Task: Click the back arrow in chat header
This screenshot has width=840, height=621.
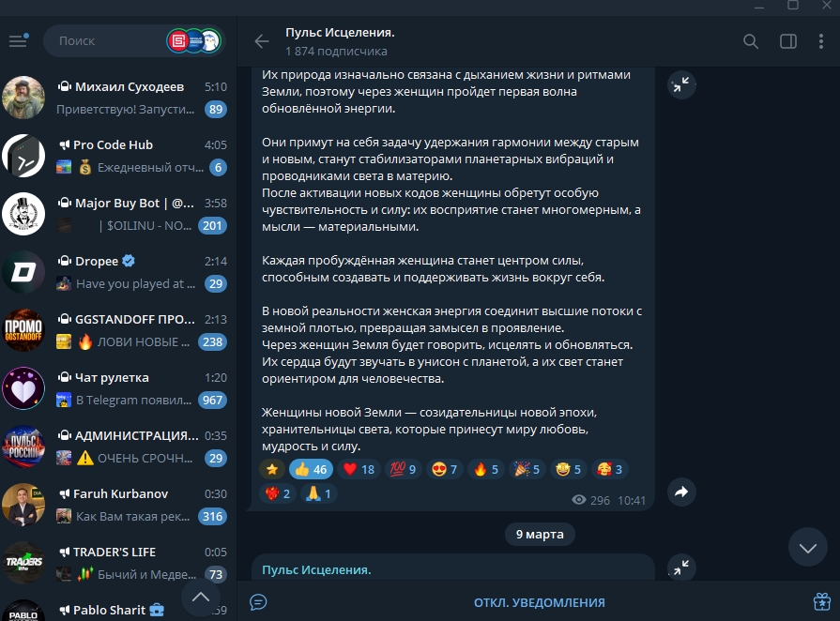Action: point(262,41)
